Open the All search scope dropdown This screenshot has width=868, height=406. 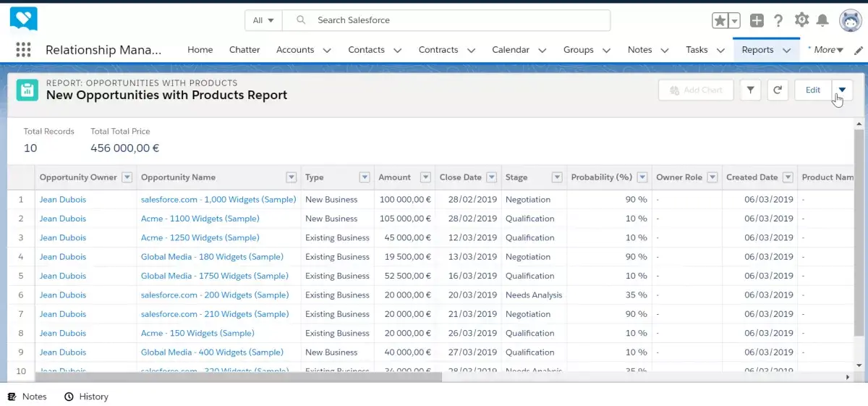[263, 20]
